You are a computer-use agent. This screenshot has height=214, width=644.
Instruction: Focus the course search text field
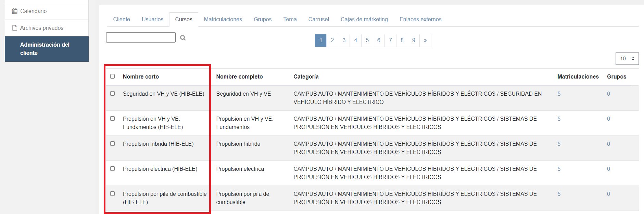tap(141, 37)
